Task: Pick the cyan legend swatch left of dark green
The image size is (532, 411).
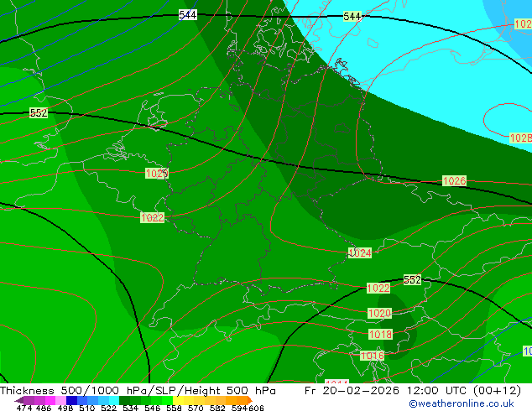Action: pos(114,400)
